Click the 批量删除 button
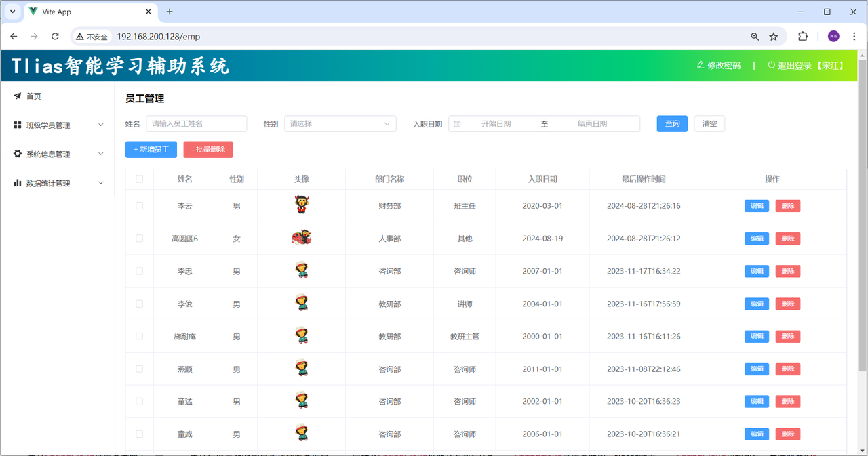 (x=208, y=149)
